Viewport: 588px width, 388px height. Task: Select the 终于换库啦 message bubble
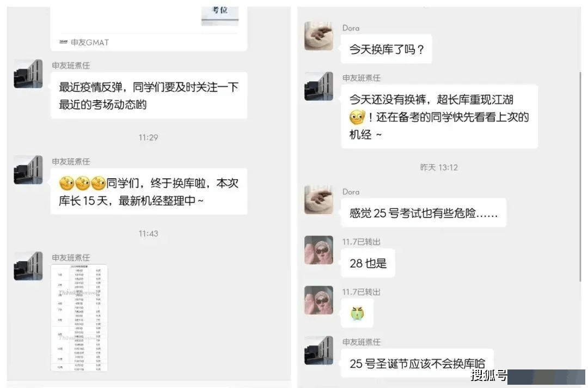coord(149,191)
